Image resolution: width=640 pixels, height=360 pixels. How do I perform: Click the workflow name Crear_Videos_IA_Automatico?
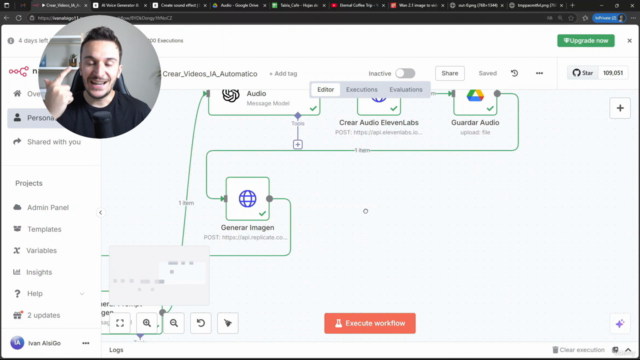[x=210, y=74]
